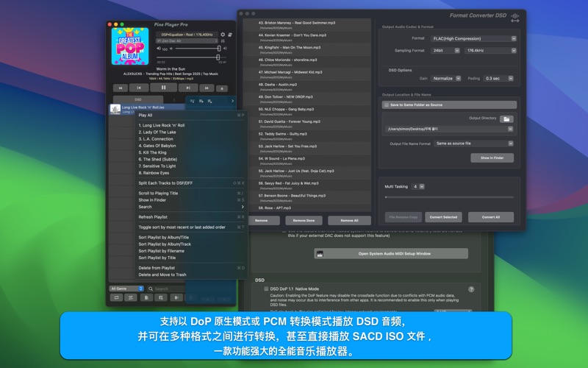Click the loud speaker icon after the volume slider
Viewport: 588px width, 368px height.
(225, 49)
